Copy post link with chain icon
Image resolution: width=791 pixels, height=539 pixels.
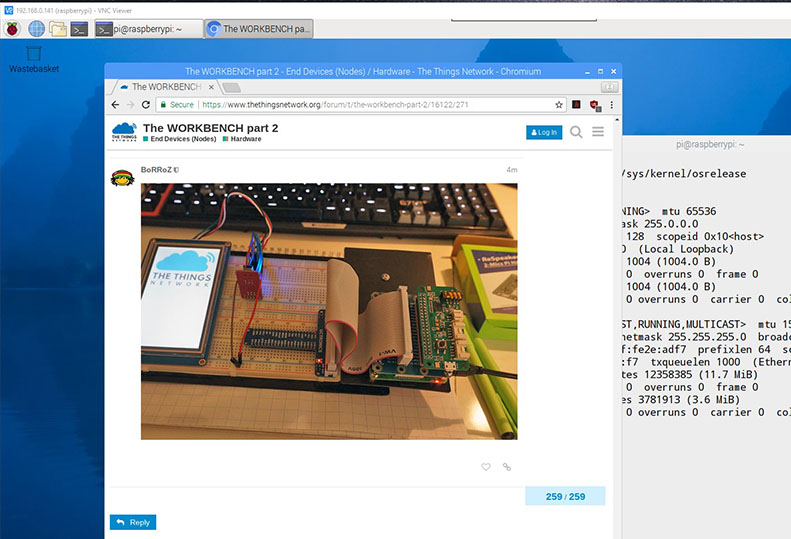pyautogui.click(x=507, y=467)
